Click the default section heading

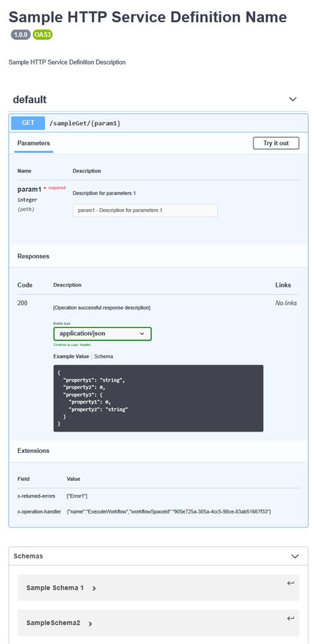pos(29,99)
